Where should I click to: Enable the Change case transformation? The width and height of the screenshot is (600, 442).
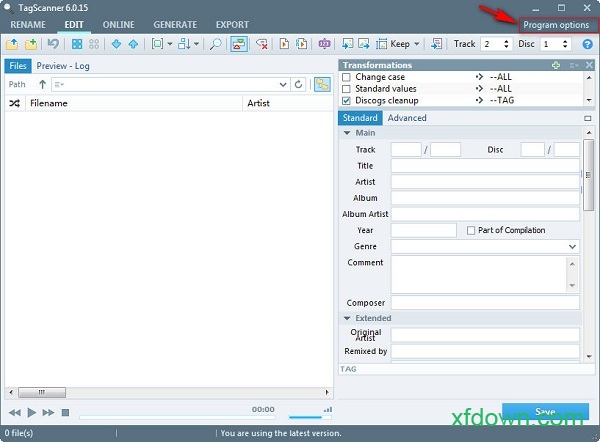click(347, 77)
